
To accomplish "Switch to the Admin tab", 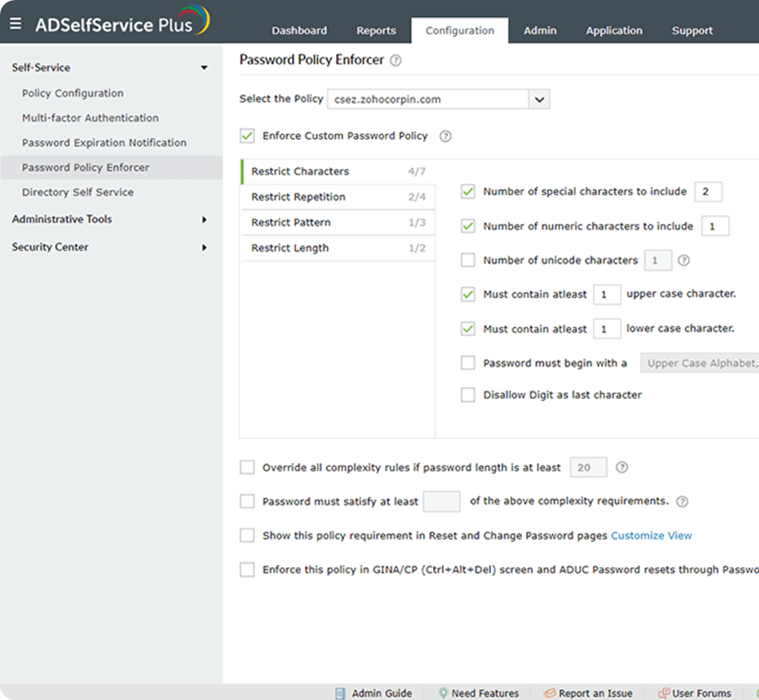I will coord(540,31).
